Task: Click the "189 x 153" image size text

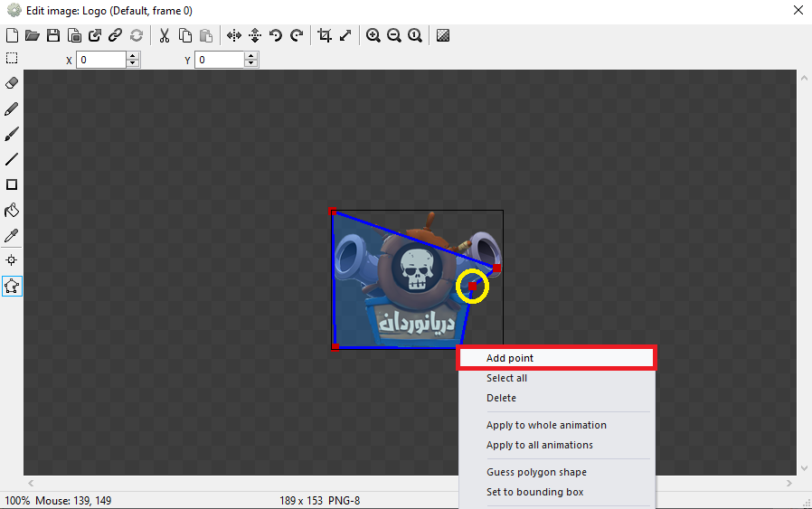Action: [301, 501]
